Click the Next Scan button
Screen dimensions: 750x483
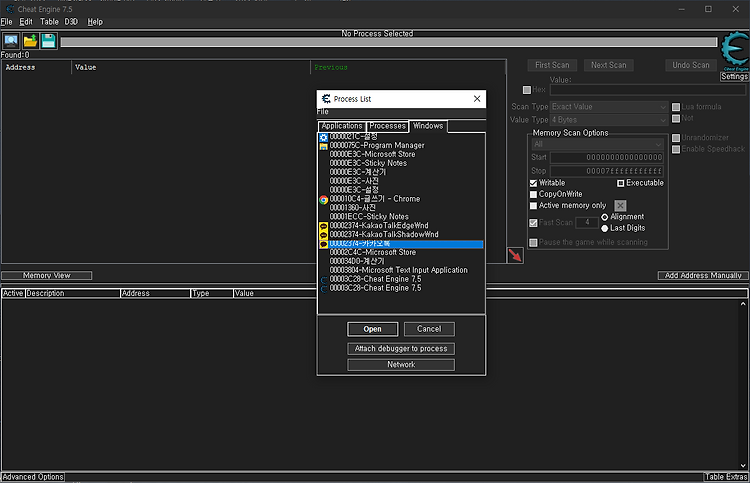click(x=608, y=65)
